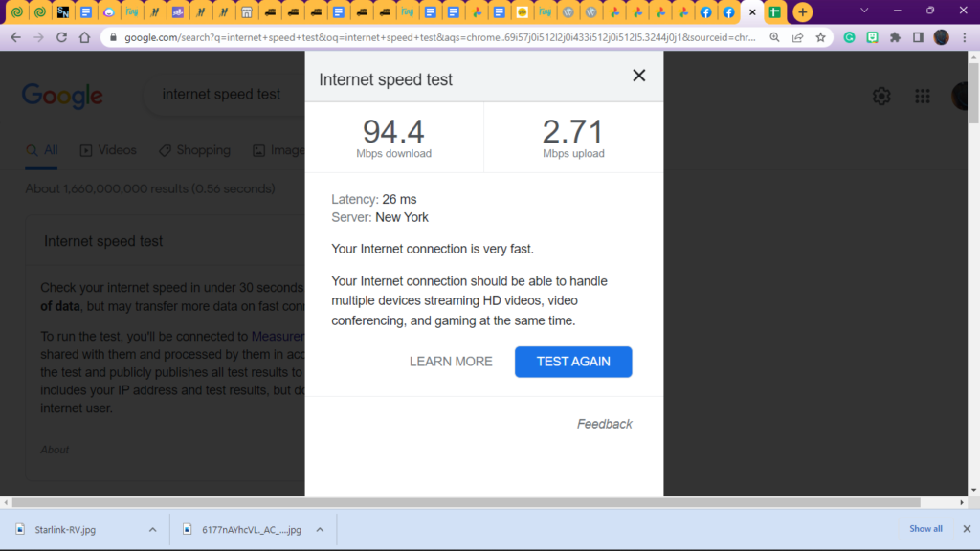Click the About 1,660,000,000 results text
The width and height of the screenshot is (980, 551).
[150, 188]
